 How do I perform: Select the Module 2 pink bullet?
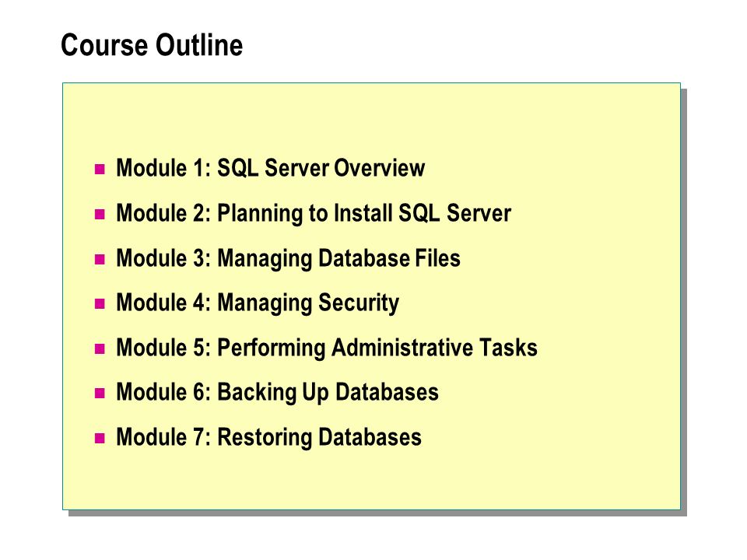coord(100,214)
